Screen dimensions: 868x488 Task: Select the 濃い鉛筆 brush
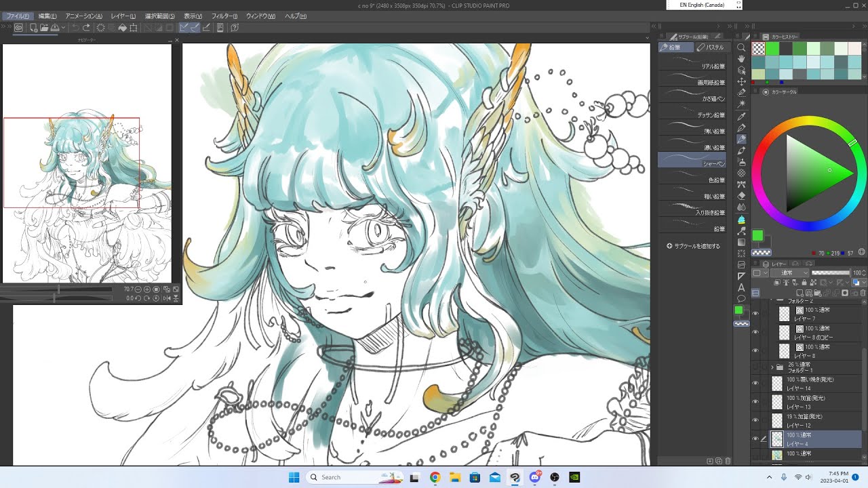(x=692, y=144)
